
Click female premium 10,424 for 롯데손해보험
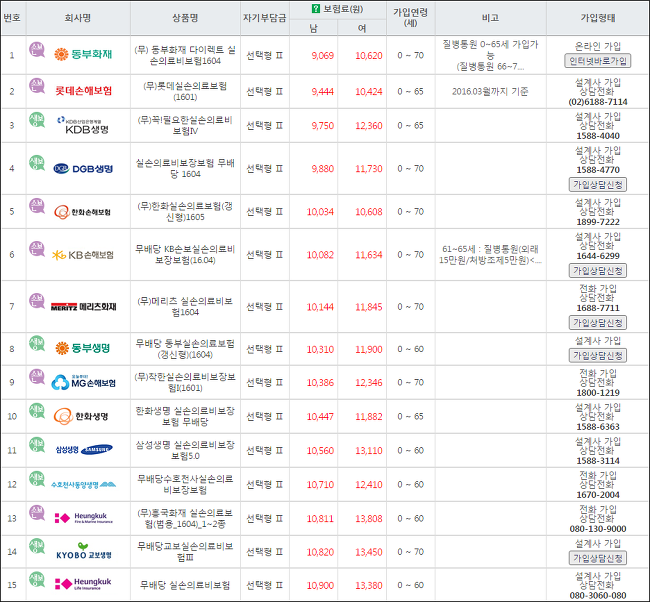[x=369, y=92]
